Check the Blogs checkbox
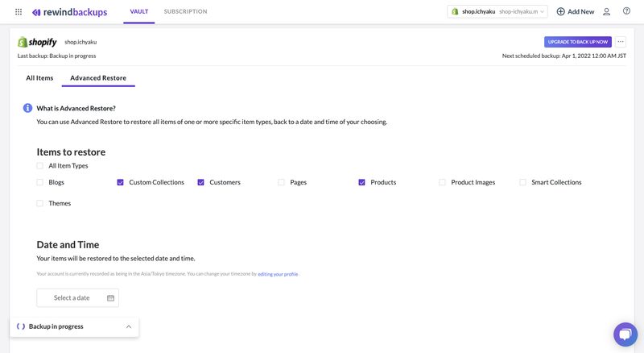This screenshot has width=644, height=353. [39, 182]
